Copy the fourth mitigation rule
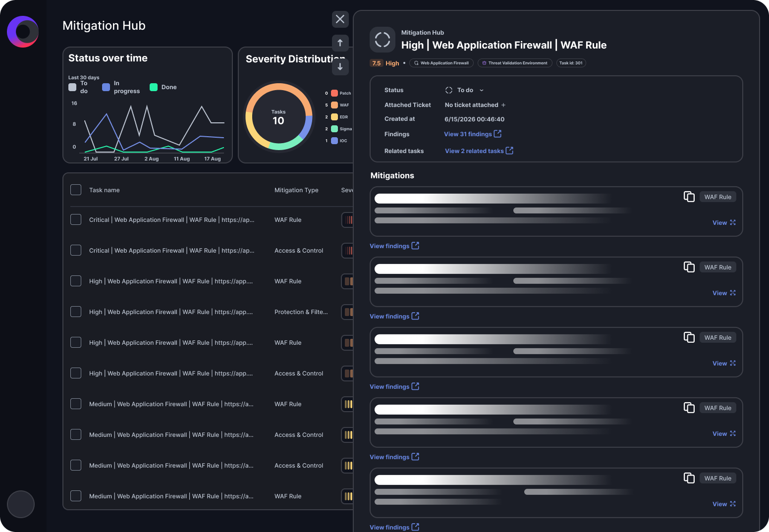This screenshot has height=532, width=769. (x=689, y=408)
